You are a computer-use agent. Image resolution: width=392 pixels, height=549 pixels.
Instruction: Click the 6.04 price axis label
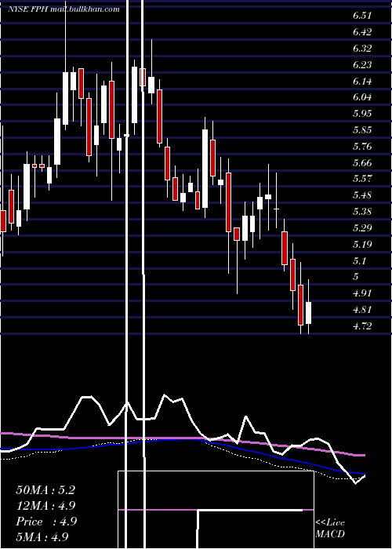[362, 97]
